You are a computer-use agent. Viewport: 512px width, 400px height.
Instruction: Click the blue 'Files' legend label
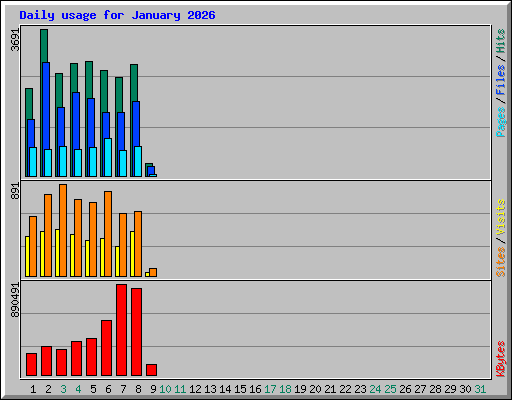point(501,80)
